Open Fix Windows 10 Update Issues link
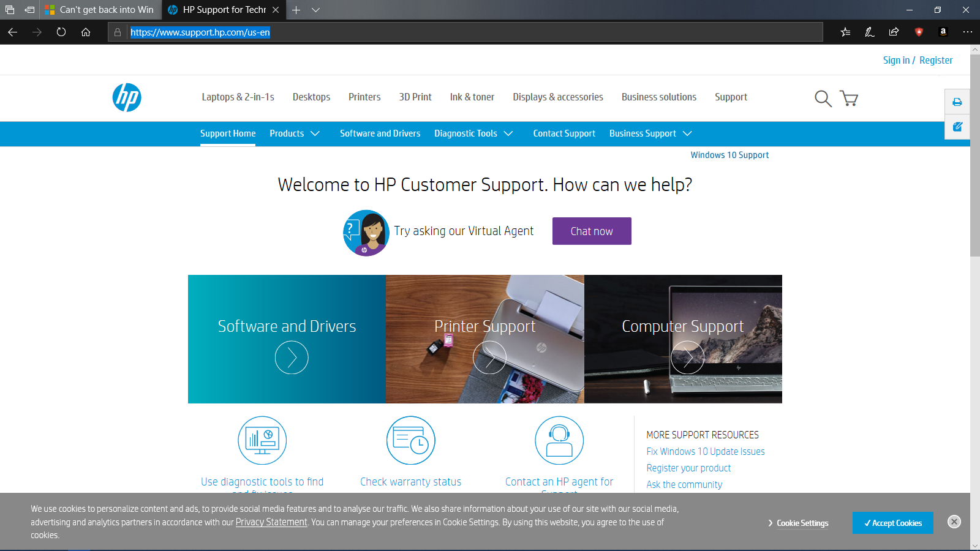This screenshot has width=980, height=551. point(706,451)
